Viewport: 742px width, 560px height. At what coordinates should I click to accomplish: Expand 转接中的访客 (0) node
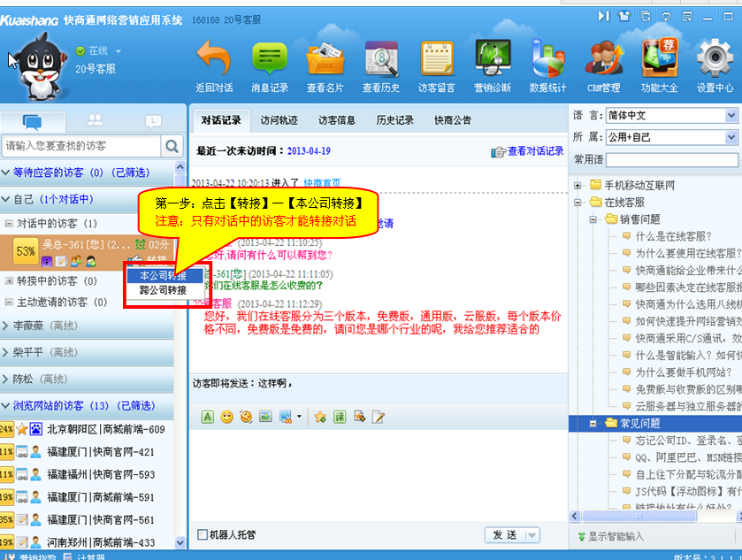pyautogui.click(x=9, y=281)
